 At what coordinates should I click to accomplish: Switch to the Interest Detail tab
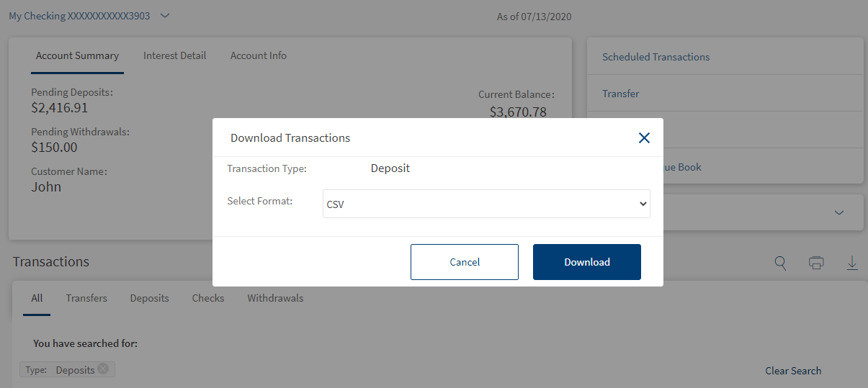point(174,55)
